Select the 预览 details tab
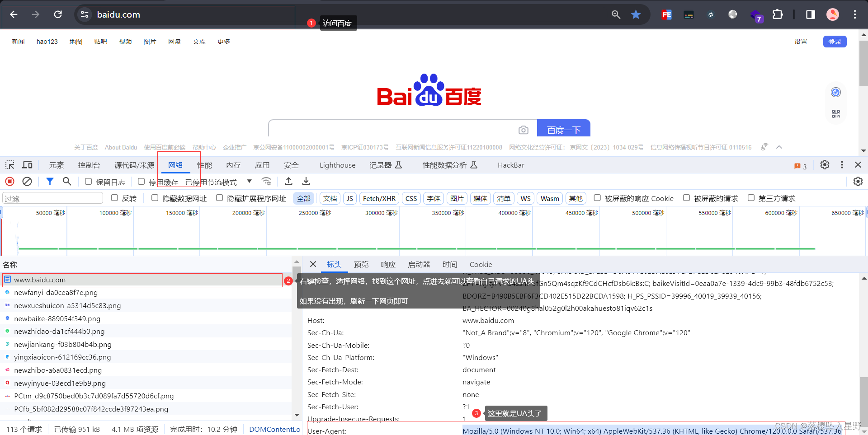 (361, 264)
